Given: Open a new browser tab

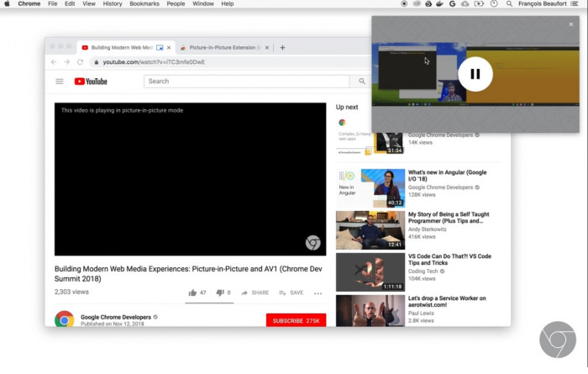Looking at the screenshot, I should click(x=282, y=48).
